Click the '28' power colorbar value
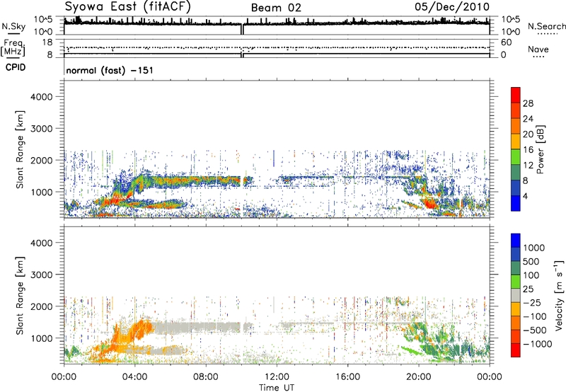Viewport: 566px width, 392px height. click(x=528, y=103)
